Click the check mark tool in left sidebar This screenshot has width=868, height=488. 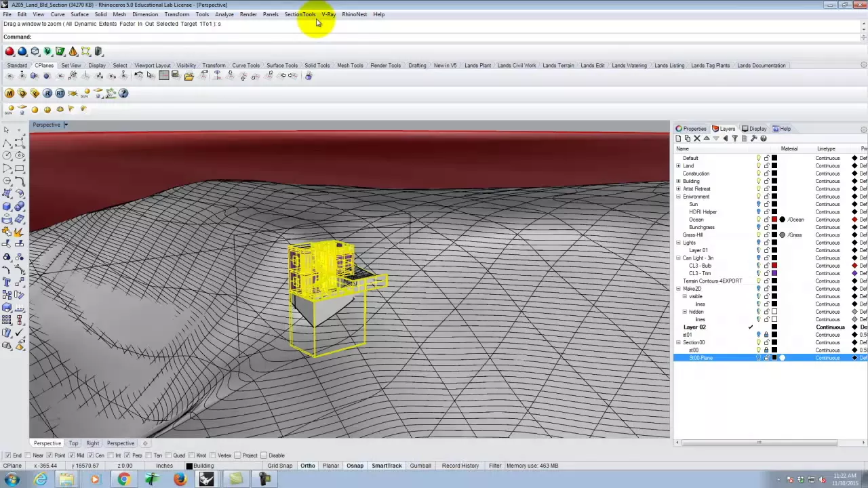pyautogui.click(x=19, y=333)
